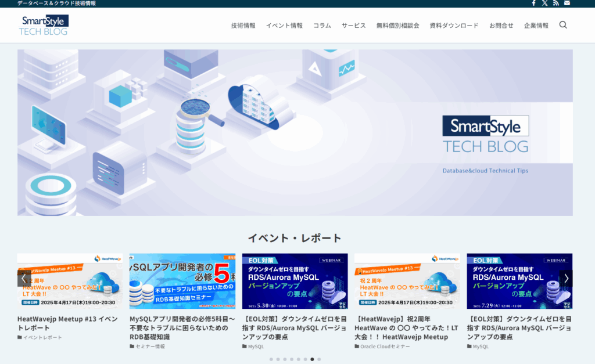Open the Oracle Cloudセミナー category tag
The image size is (595, 364).
point(382,347)
